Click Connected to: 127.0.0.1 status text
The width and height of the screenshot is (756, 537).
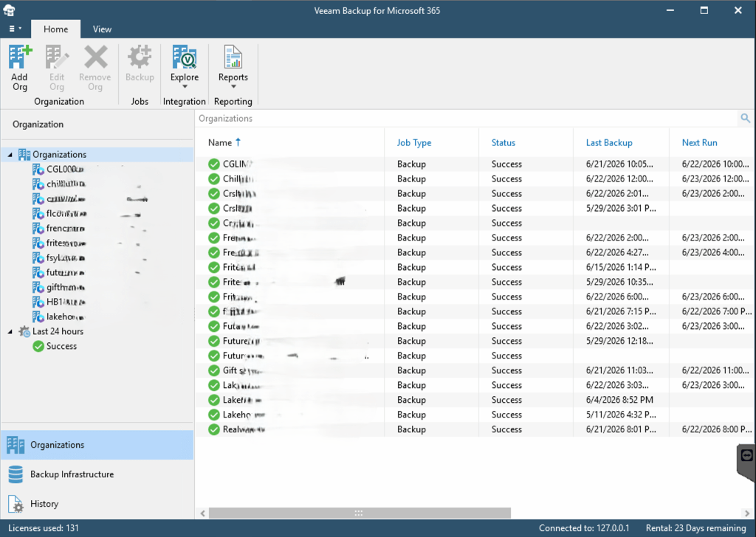click(584, 528)
